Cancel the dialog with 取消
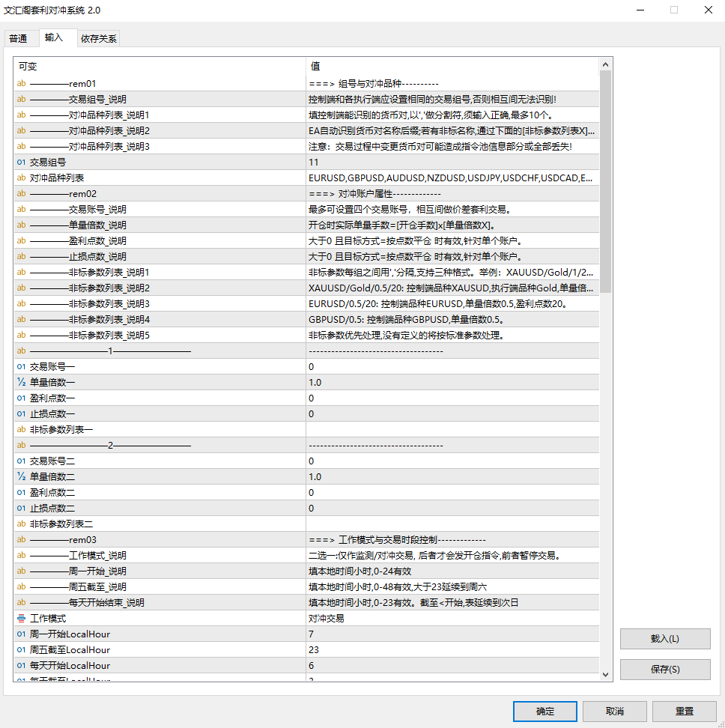The height and width of the screenshot is (728, 725). (x=615, y=711)
